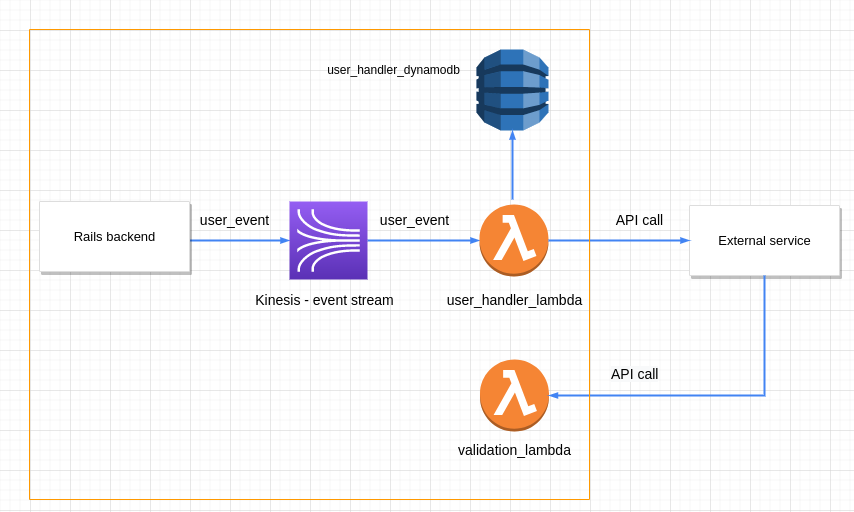Select arrow from user_handler_lambda to DynamoDB
Image resolution: width=854 pixels, height=512 pixels.
coord(512,166)
